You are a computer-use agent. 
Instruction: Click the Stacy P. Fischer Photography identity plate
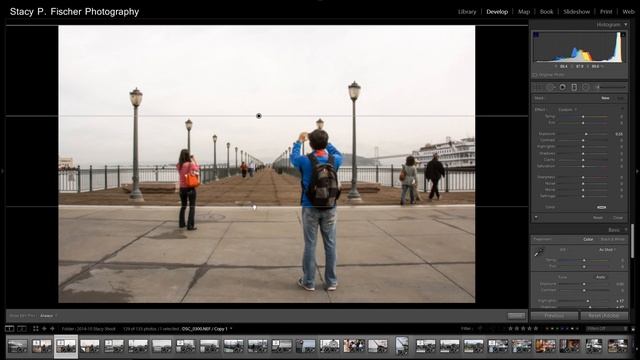pyautogui.click(x=74, y=12)
